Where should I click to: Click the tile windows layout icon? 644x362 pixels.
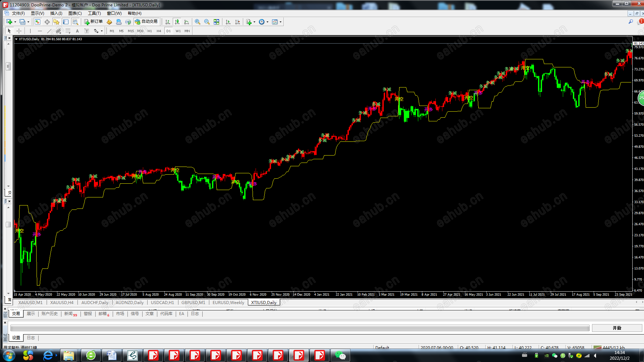click(x=216, y=22)
